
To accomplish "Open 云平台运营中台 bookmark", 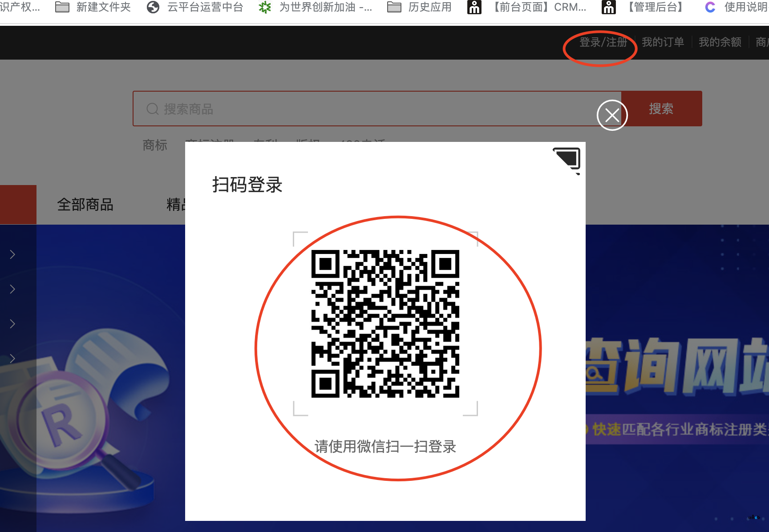I will (194, 7).
